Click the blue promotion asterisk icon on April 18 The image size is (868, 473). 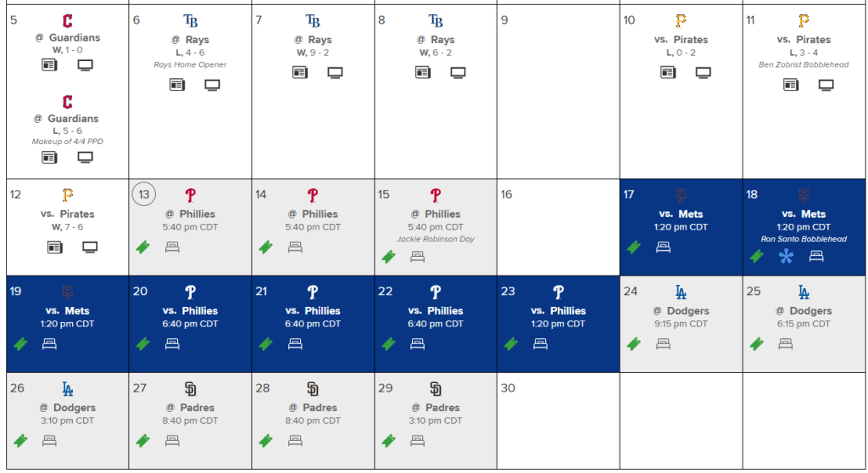tap(786, 256)
